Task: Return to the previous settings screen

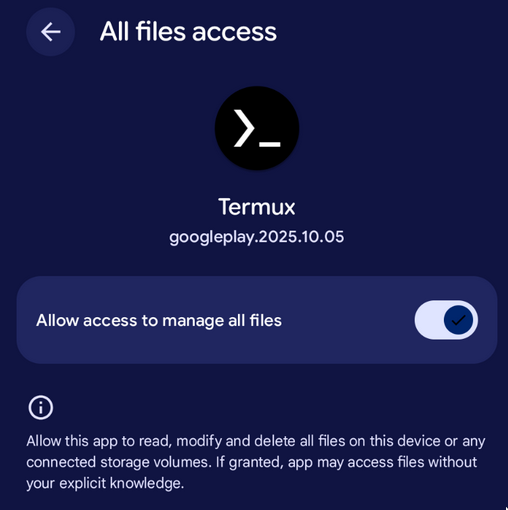Action: (50, 32)
